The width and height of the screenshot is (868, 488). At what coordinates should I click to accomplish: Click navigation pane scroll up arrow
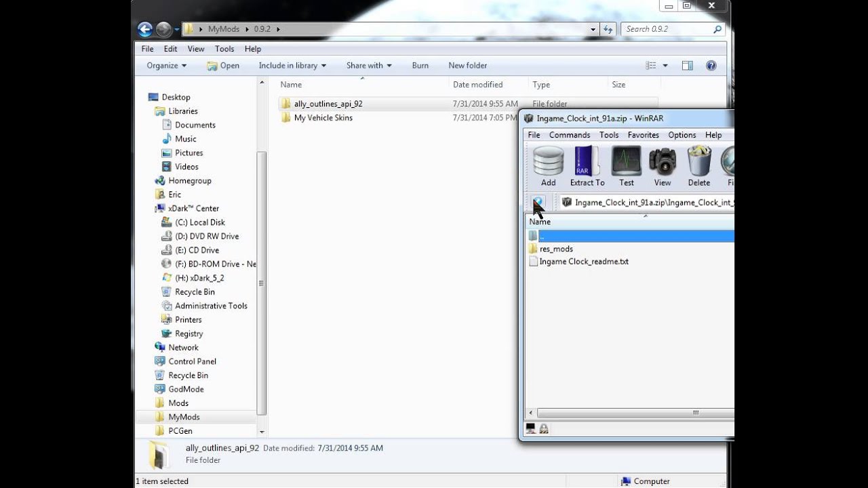click(262, 82)
